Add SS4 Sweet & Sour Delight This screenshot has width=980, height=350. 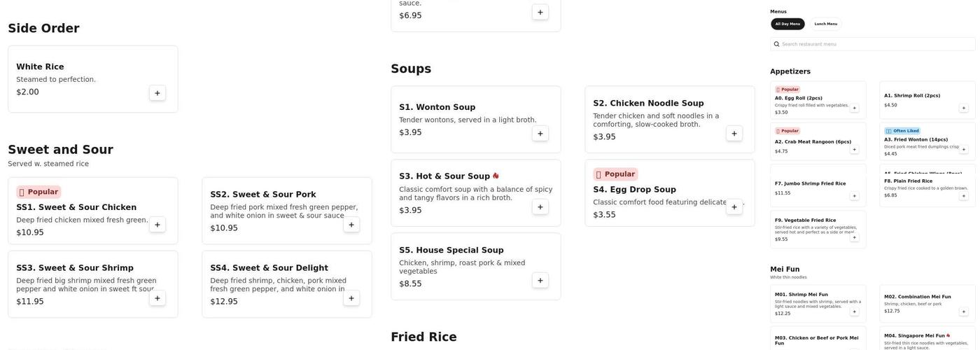(351, 298)
